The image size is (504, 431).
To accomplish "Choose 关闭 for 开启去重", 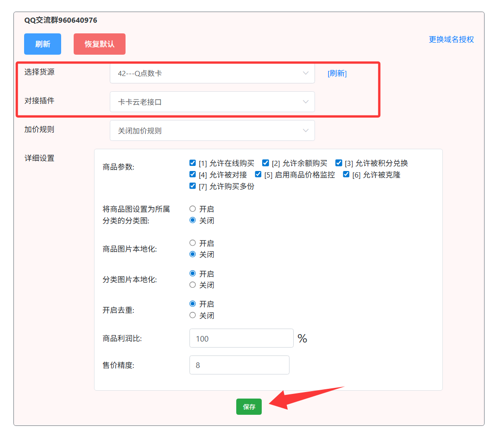I will [x=193, y=316].
